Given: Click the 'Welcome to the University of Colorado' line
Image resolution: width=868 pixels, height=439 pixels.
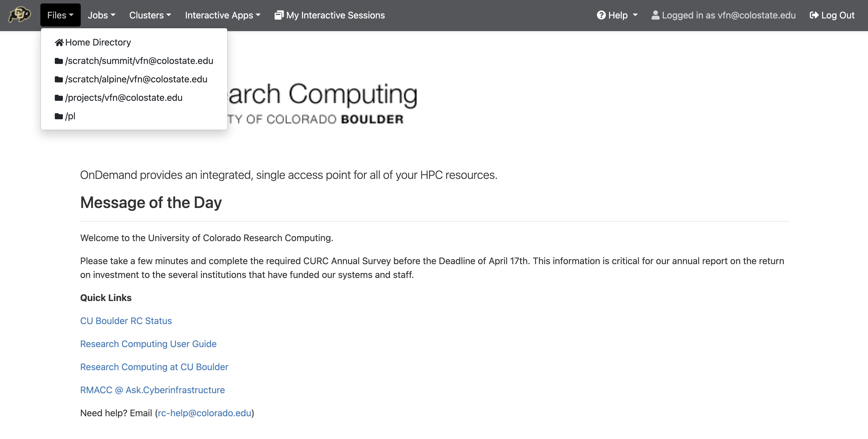Looking at the screenshot, I should point(206,238).
